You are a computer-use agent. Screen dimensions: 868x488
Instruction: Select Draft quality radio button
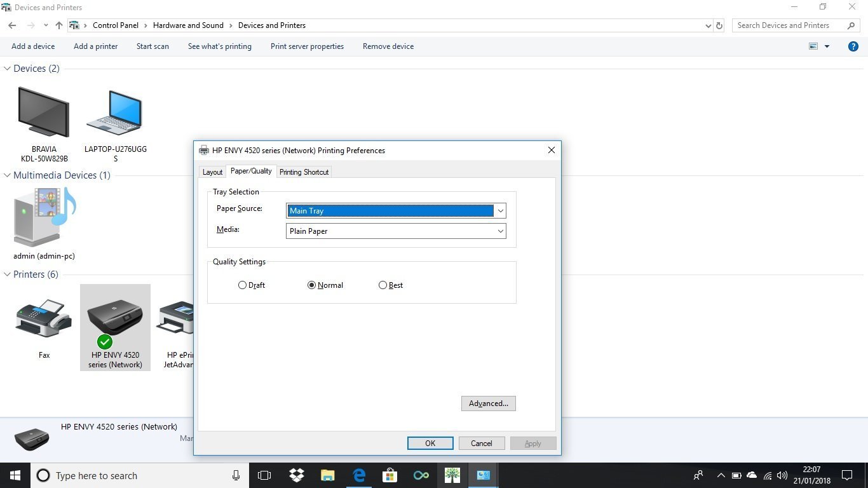[x=242, y=285]
